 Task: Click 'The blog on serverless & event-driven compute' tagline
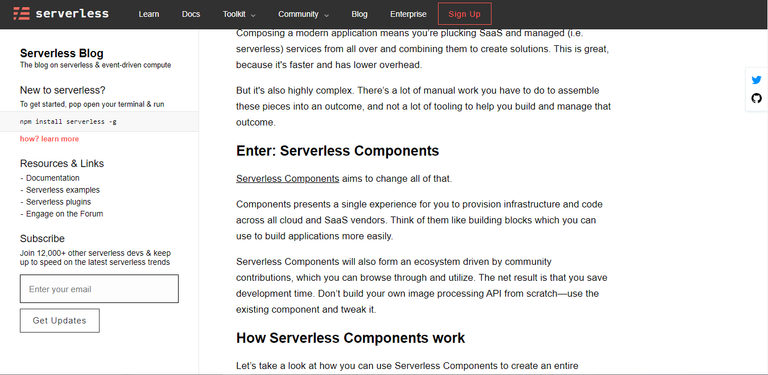[96, 65]
